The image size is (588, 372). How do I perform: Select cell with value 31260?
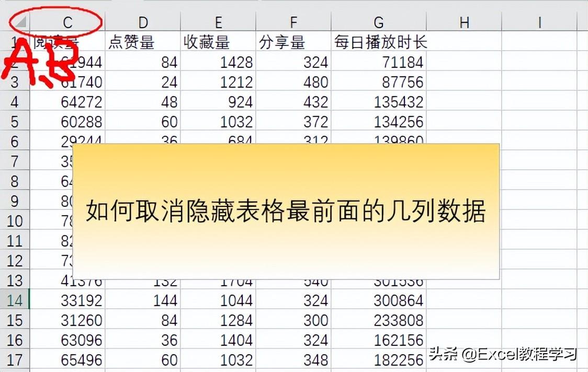tap(67, 320)
